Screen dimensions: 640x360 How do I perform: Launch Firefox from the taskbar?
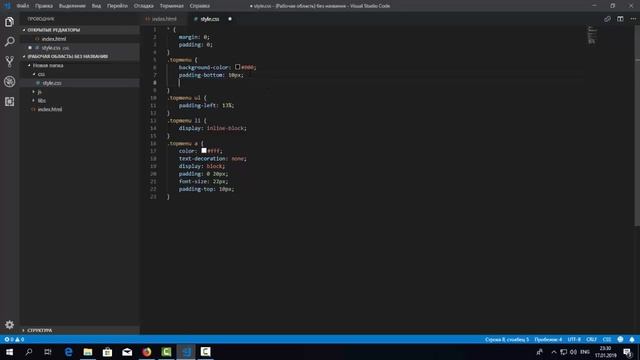pyautogui.click(x=147, y=352)
